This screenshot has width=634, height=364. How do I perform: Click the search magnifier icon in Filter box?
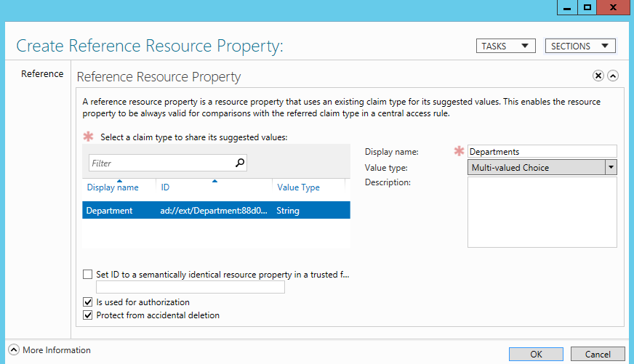tap(240, 163)
